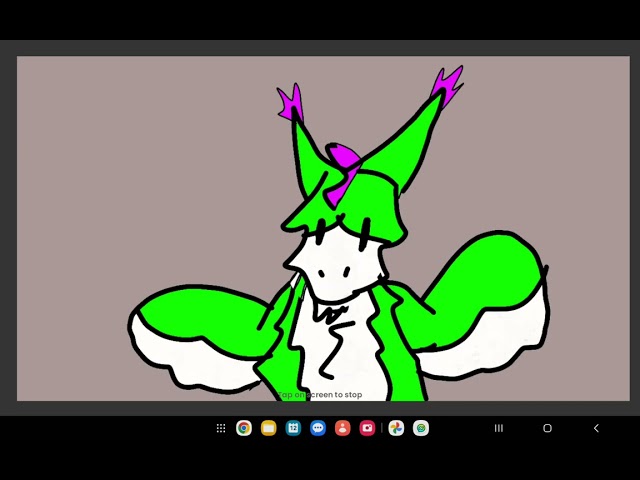Launch the red Camera app
This screenshot has width=640, height=480.
pyautogui.click(x=367, y=428)
